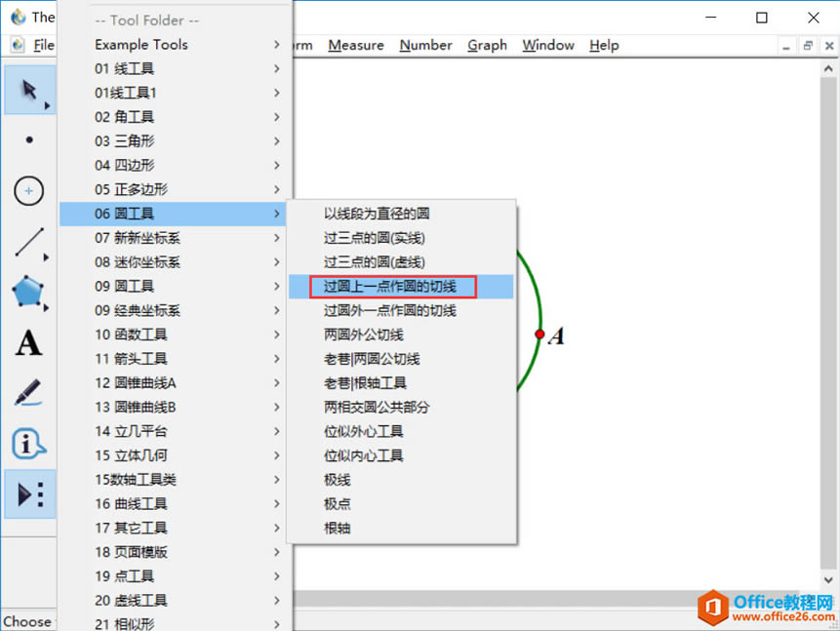Open the 06 圆工具 folder
This screenshot has height=631, width=840.
point(173,214)
